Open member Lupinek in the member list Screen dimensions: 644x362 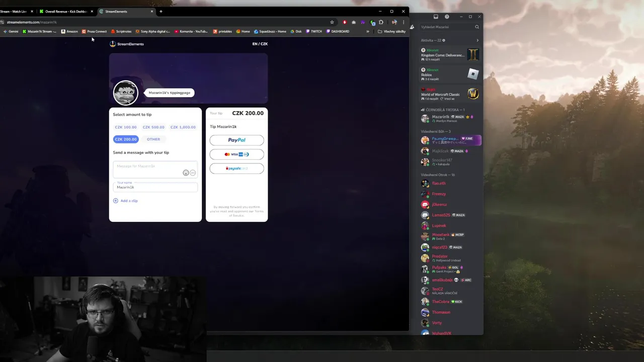click(451, 225)
